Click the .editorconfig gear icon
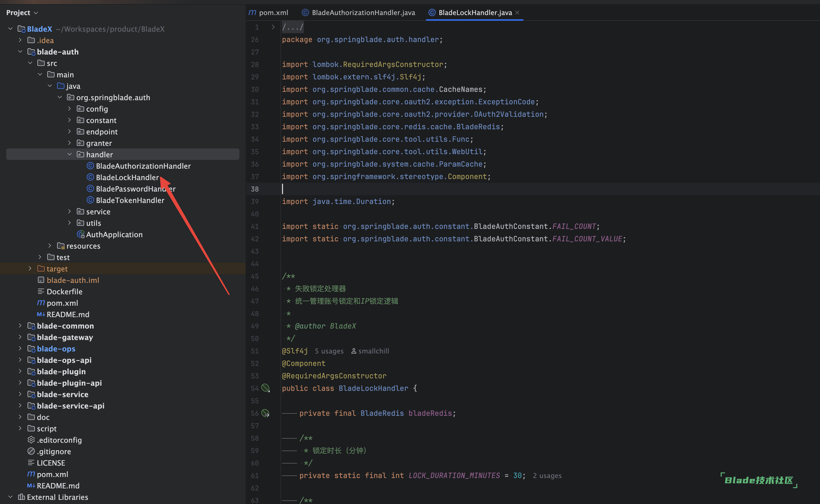 pyautogui.click(x=31, y=440)
